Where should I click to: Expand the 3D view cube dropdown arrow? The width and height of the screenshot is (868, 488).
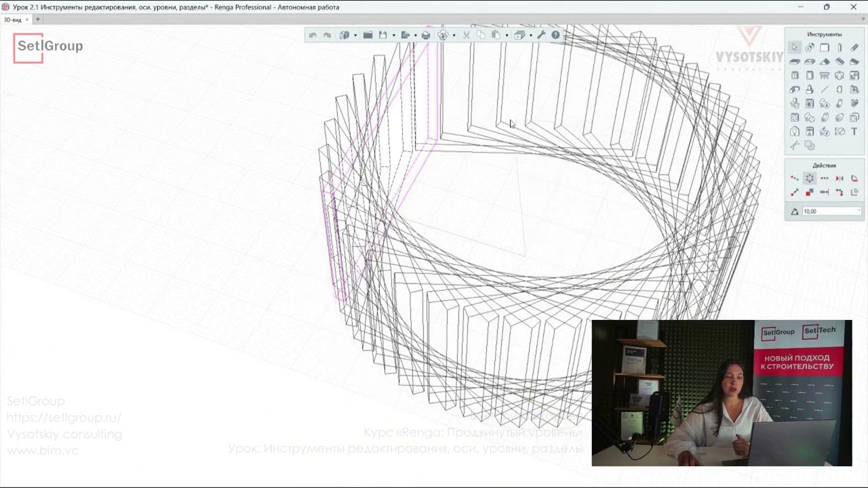click(355, 36)
